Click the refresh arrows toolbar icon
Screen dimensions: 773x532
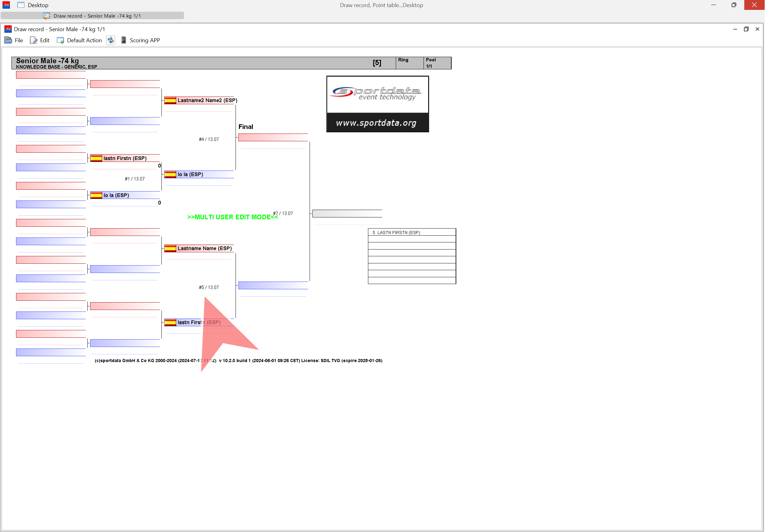pos(111,40)
